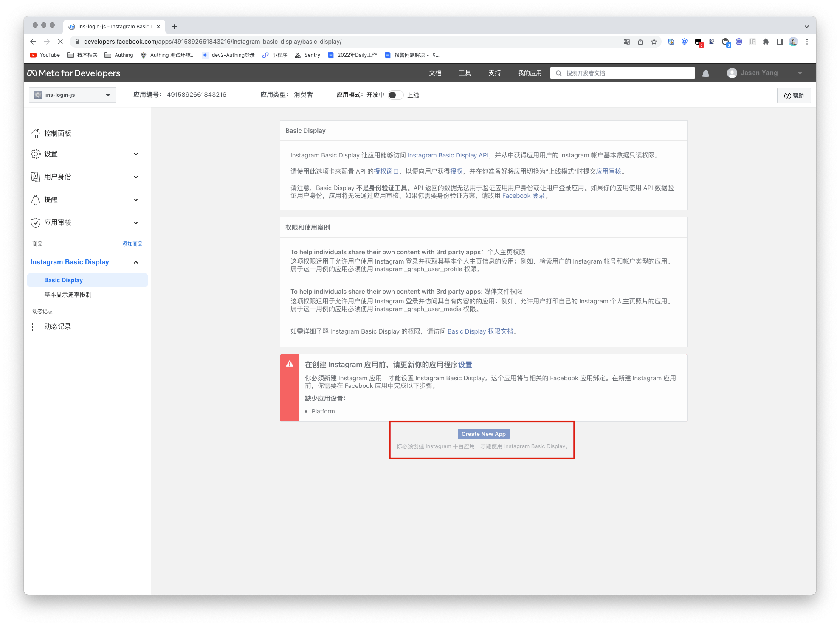
Task: Open the Instagram Basic Display API link
Action: click(448, 155)
